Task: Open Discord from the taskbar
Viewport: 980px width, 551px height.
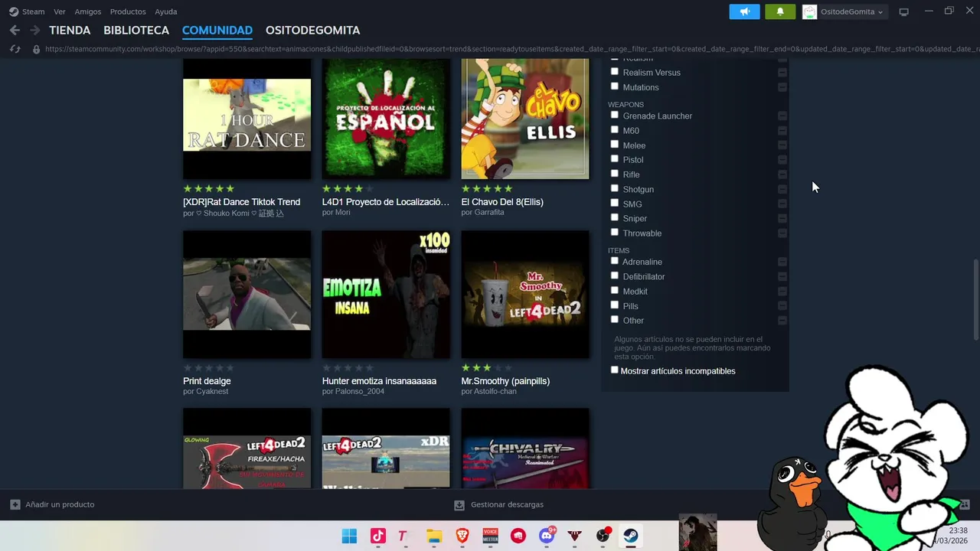Action: coord(547,536)
